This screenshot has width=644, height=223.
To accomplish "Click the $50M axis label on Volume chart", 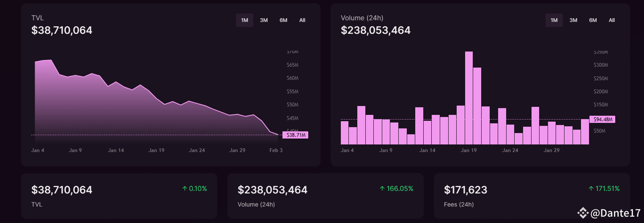I will [600, 131].
